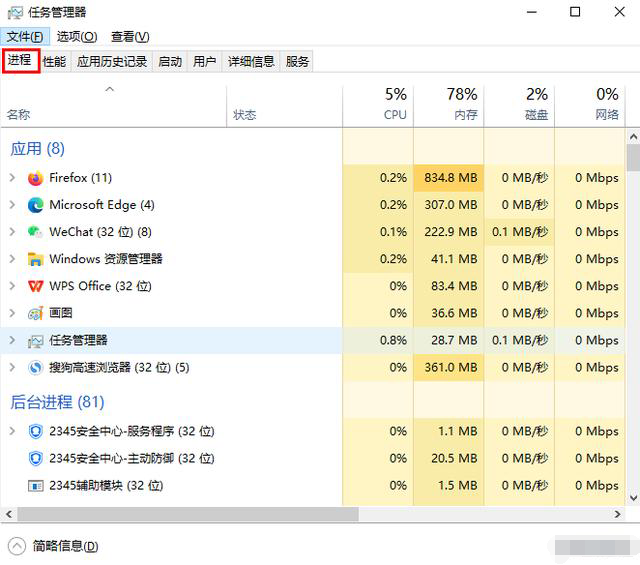Select Firefox memory value 834.8 MB
Viewport: 640px width, 565px height.
451,178
